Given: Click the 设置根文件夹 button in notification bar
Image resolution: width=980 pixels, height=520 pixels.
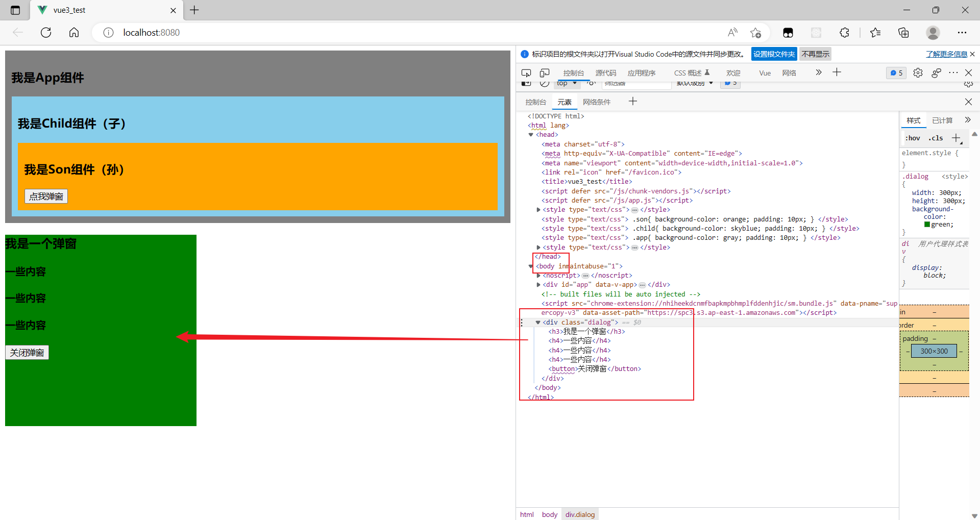Looking at the screenshot, I should pos(774,54).
